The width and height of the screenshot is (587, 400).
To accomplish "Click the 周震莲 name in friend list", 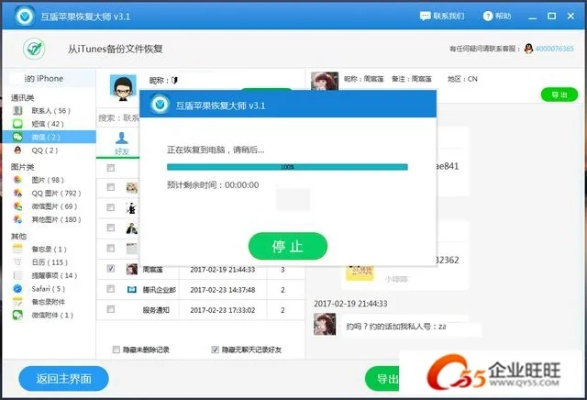I will 152,270.
